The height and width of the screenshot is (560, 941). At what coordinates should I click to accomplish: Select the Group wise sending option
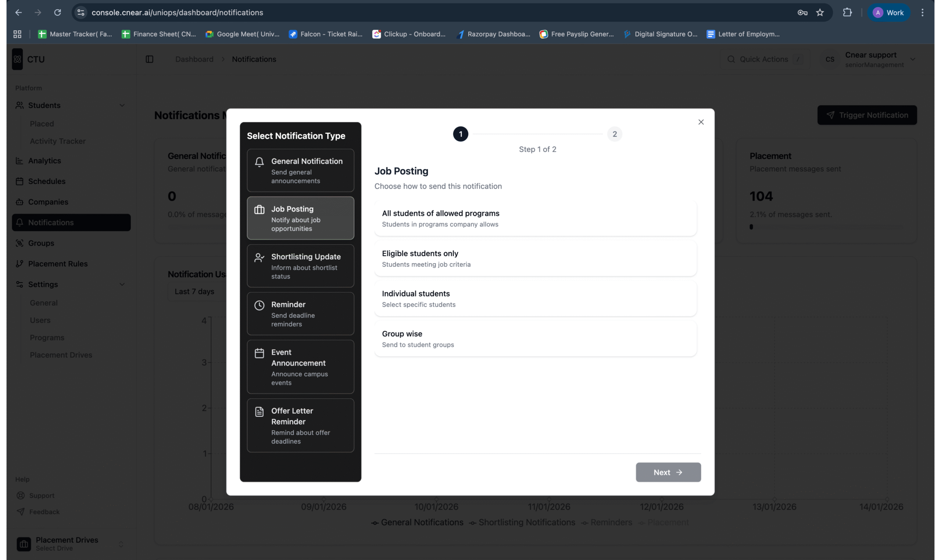point(535,339)
